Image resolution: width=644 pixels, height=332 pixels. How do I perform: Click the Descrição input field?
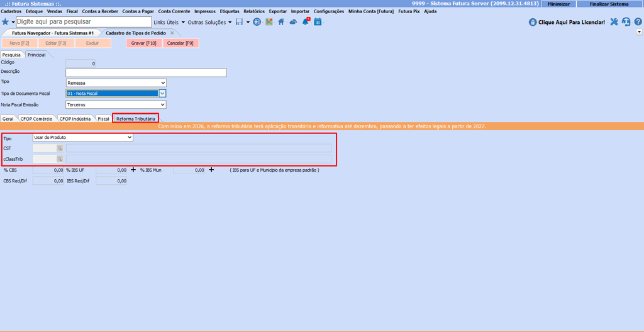coord(146,73)
